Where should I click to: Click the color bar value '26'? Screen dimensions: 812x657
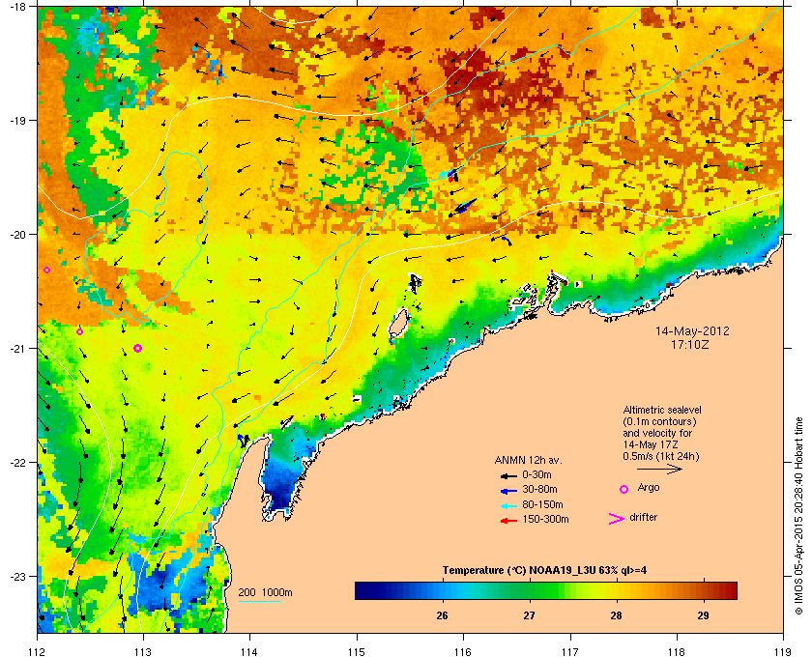442,615
